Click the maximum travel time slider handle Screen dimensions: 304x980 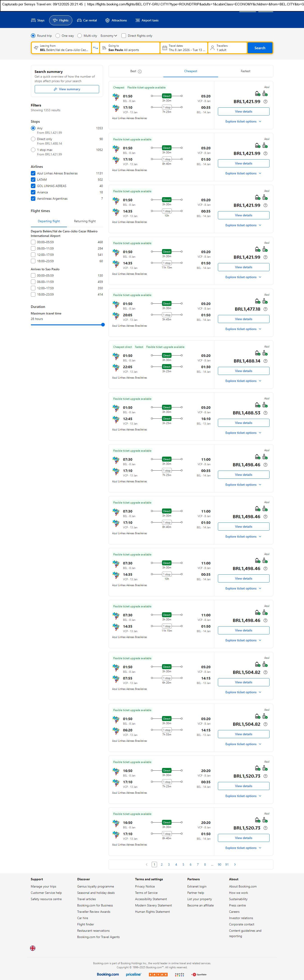pos(103,325)
